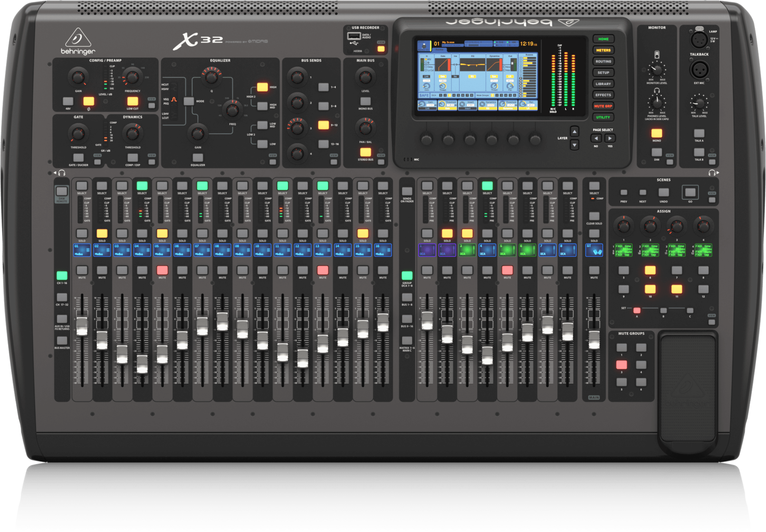Open the MUTE GRP screen button
766x532 pixels.
tap(603, 106)
